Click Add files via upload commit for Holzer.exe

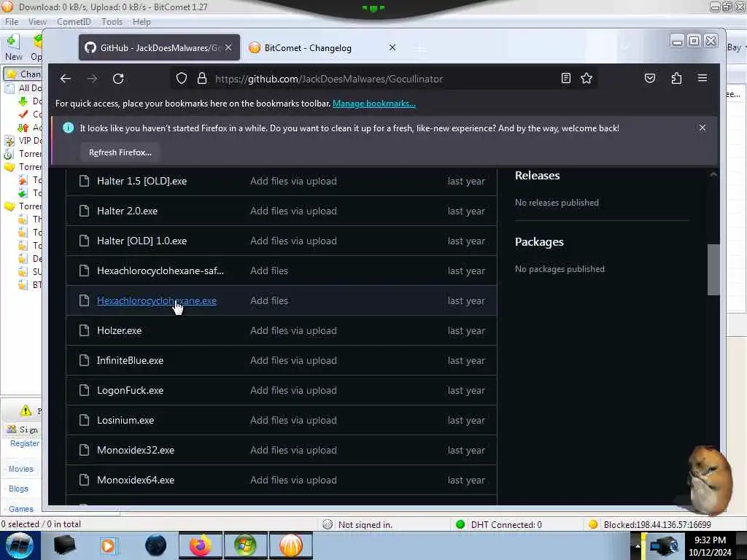[x=293, y=330]
